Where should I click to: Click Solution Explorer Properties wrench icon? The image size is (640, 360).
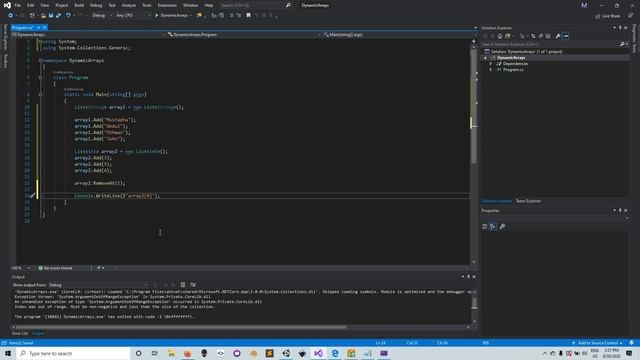(x=558, y=36)
